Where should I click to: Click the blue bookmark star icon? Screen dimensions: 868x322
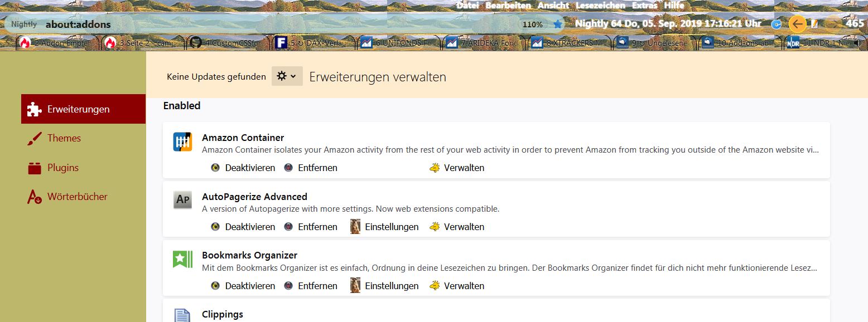(558, 24)
